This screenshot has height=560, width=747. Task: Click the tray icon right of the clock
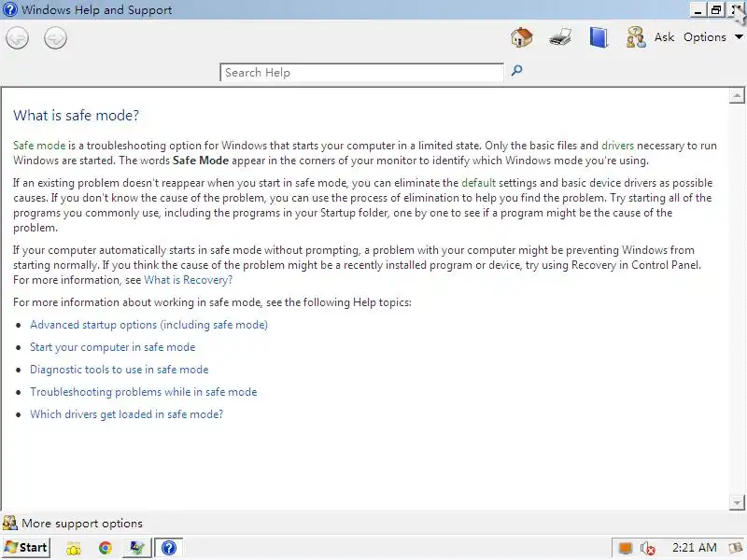click(x=735, y=548)
